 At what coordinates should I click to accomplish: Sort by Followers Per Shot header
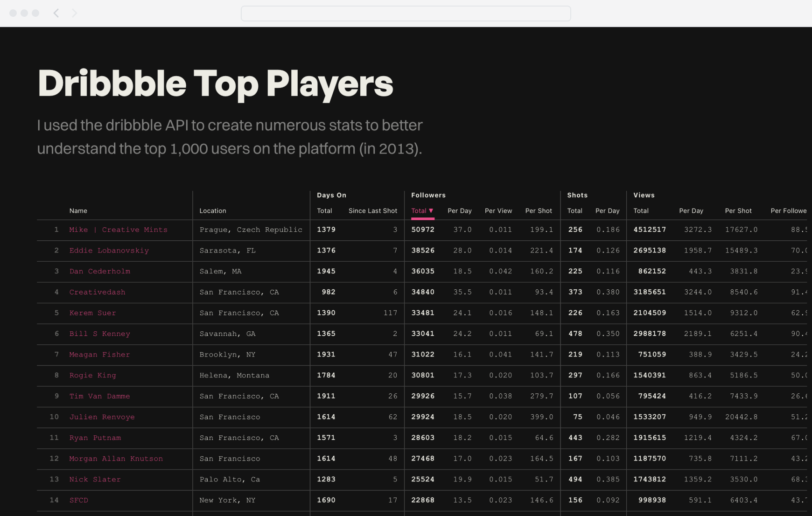tap(539, 211)
